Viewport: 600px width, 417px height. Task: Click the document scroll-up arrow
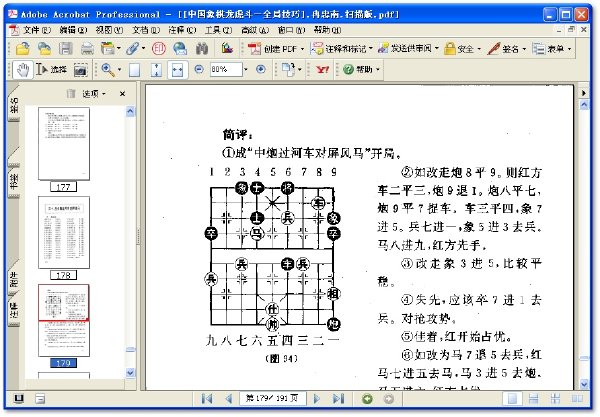(x=584, y=104)
